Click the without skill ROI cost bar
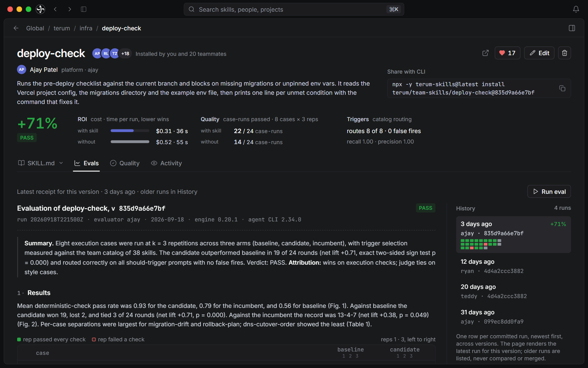Image resolution: width=588 pixels, height=368 pixels. tap(130, 142)
